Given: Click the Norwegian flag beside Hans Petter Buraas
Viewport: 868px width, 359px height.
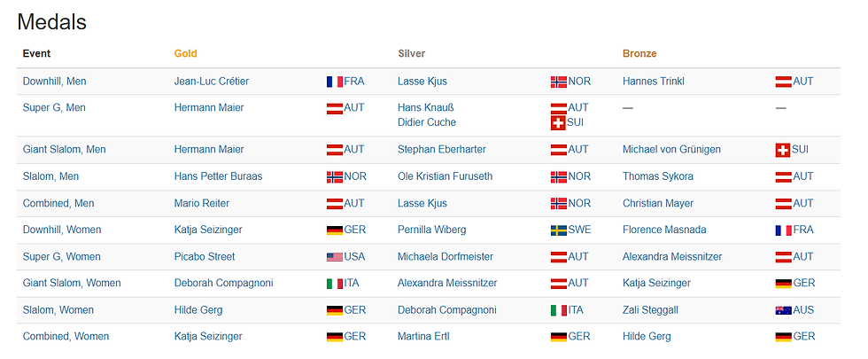Looking at the screenshot, I should point(334,176).
